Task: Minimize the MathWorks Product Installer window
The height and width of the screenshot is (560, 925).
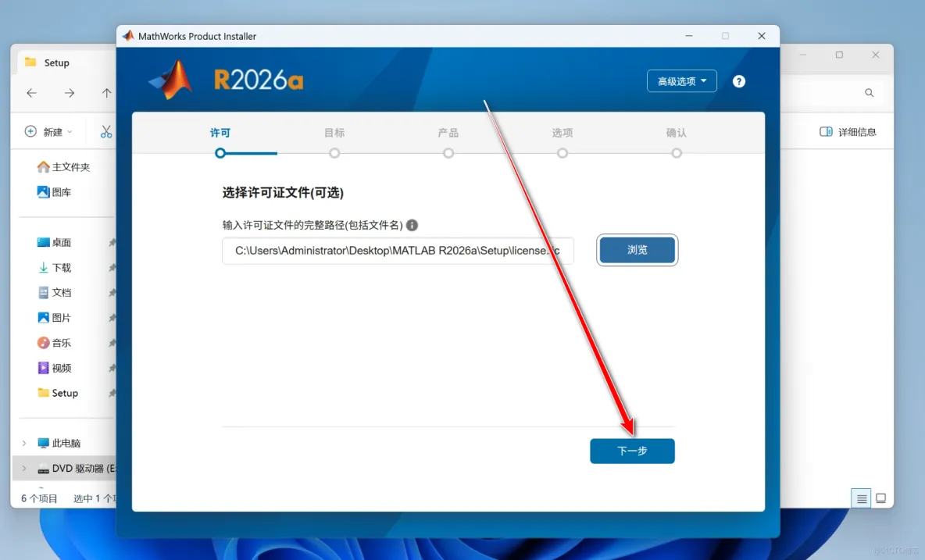Action: point(688,36)
